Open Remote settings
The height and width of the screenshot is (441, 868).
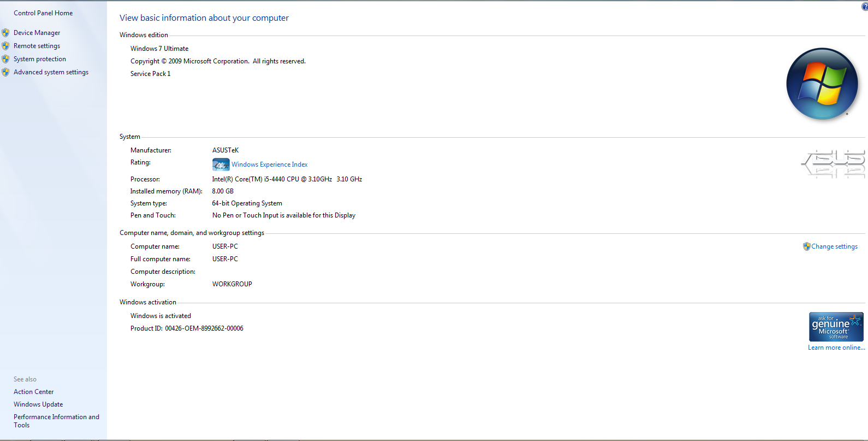(x=37, y=46)
